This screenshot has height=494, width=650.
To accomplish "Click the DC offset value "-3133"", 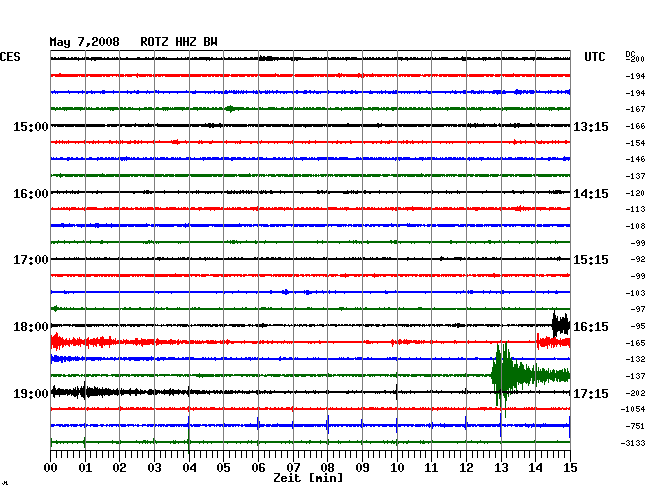I will click(633, 443).
